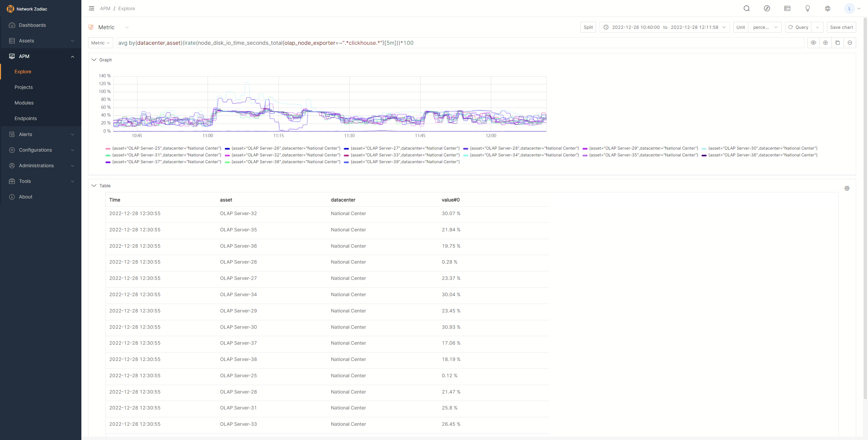Viewport: 868px width, 440px height.
Task: Open the Metric type dropdown before query
Action: 100,43
